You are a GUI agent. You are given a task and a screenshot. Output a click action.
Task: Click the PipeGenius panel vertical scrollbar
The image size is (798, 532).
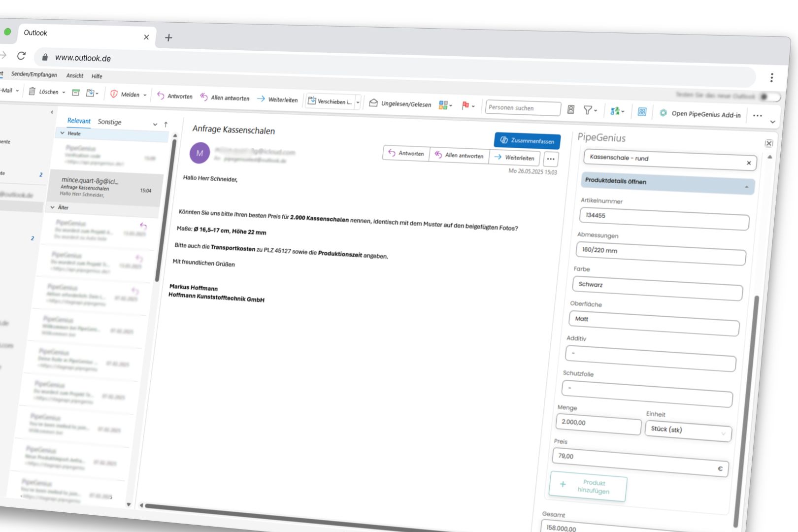tap(746, 394)
